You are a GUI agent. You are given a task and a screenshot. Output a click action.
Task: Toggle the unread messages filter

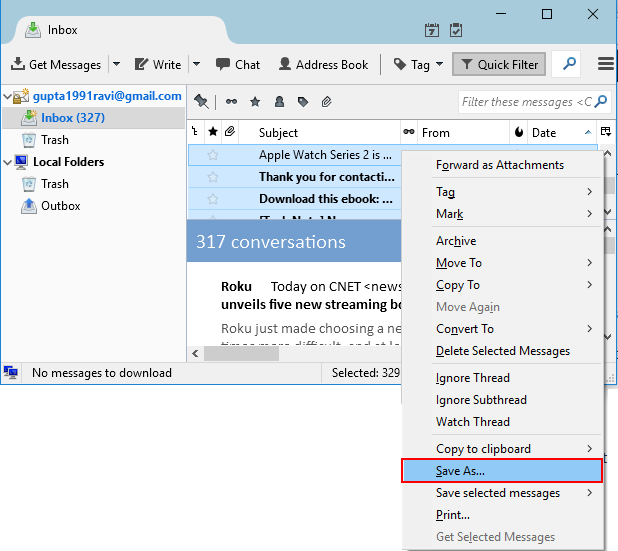click(x=232, y=101)
